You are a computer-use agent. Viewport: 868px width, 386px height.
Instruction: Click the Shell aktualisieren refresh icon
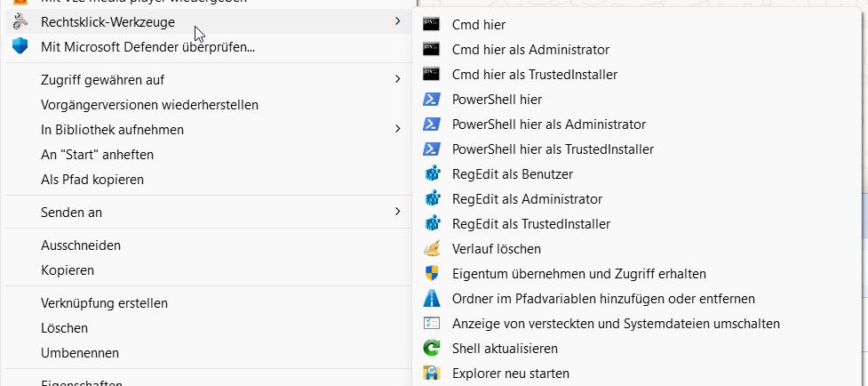pyautogui.click(x=433, y=349)
